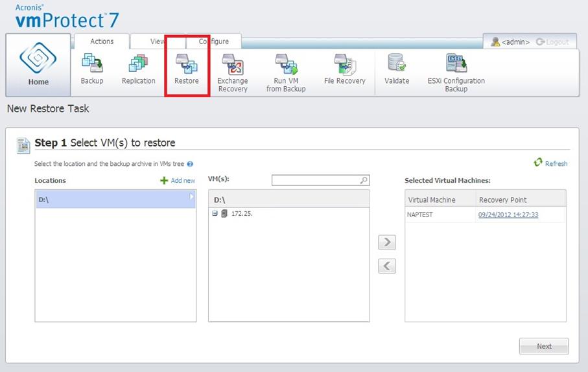Open the Replication action
This screenshot has height=372, width=588.
[138, 69]
